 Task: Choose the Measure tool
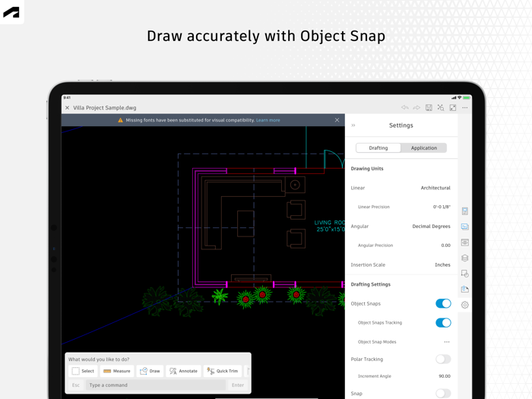(117, 371)
